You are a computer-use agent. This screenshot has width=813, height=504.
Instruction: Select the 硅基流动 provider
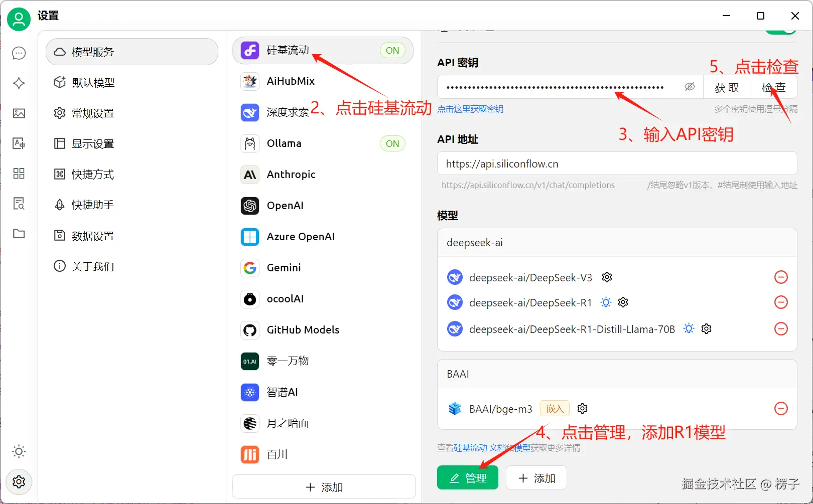323,50
